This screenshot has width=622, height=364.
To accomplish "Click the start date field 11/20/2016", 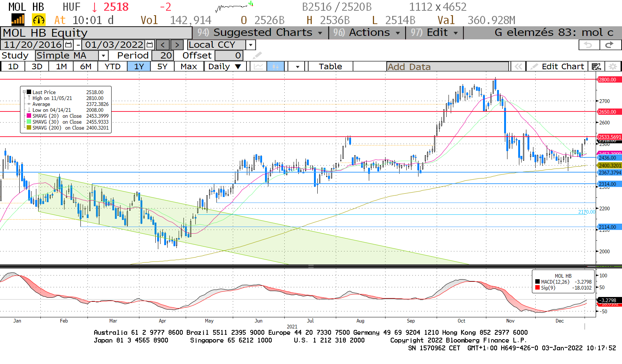I will (33, 45).
